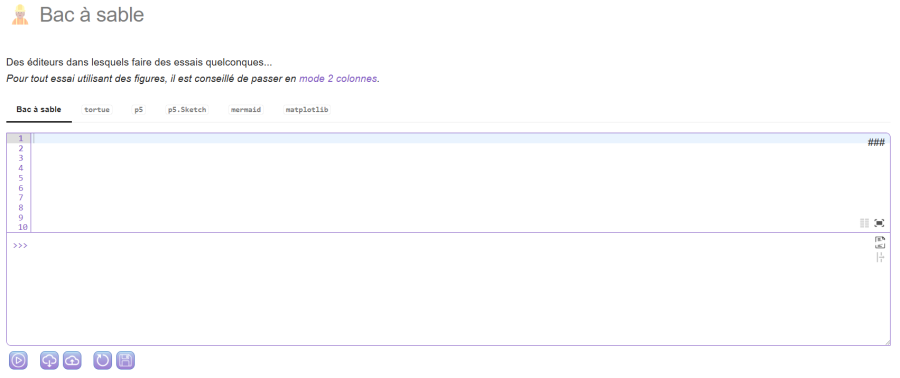900x378 pixels.
Task: Open the p5 tab
Action: (138, 110)
